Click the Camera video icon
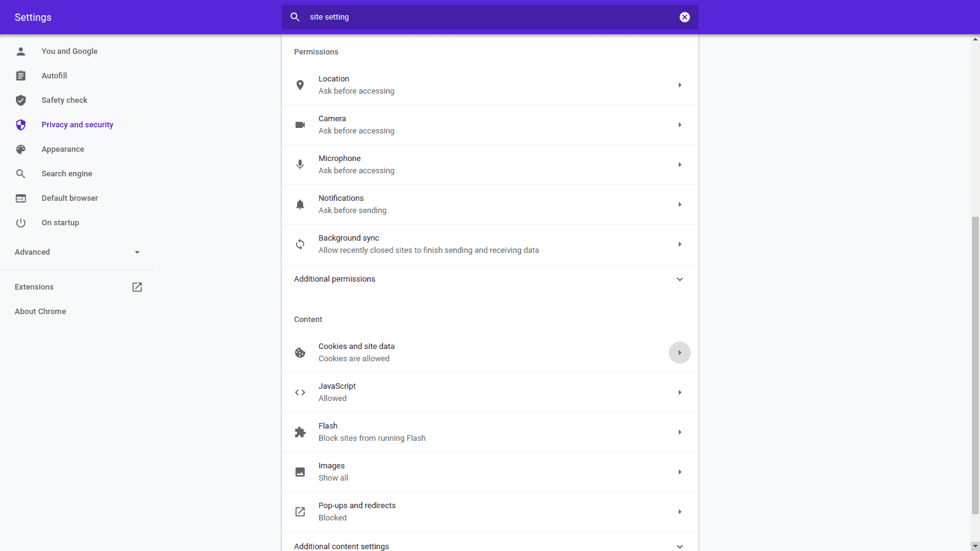Screen dimensions: 980x551 (300, 125)
